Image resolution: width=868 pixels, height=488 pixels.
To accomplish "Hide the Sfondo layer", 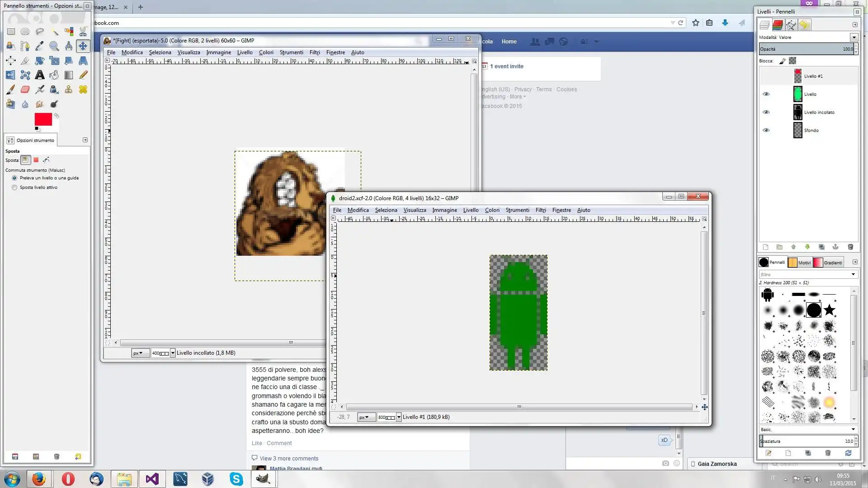I will click(x=766, y=130).
